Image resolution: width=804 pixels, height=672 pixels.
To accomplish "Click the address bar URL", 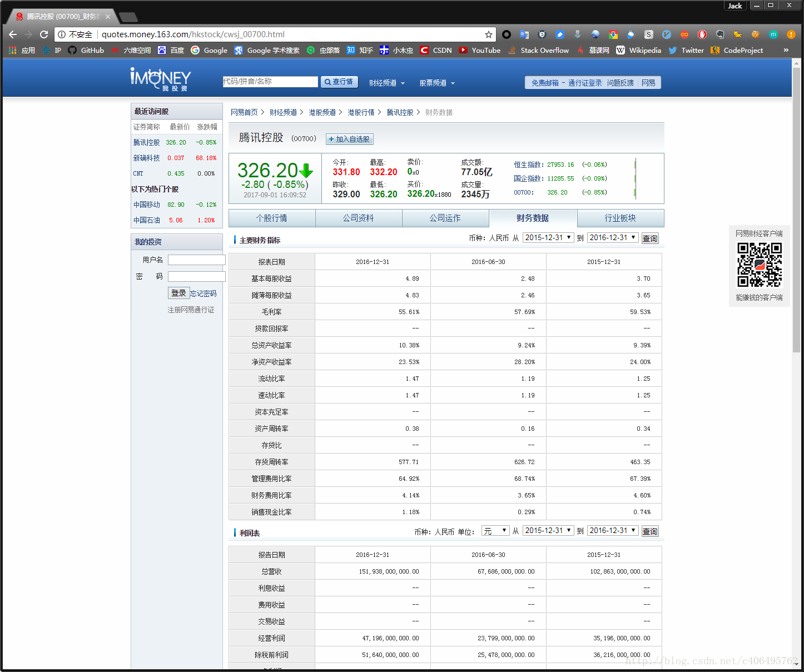I will [x=193, y=34].
